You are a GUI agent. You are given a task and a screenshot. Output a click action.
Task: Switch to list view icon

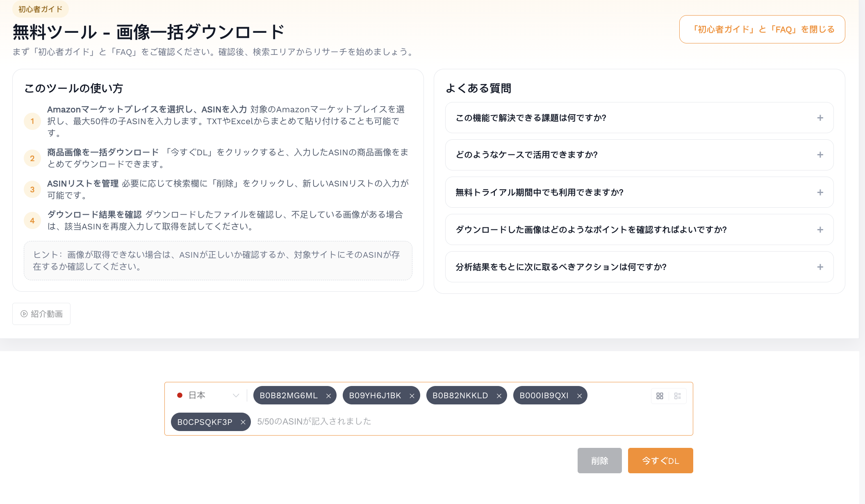(x=678, y=396)
